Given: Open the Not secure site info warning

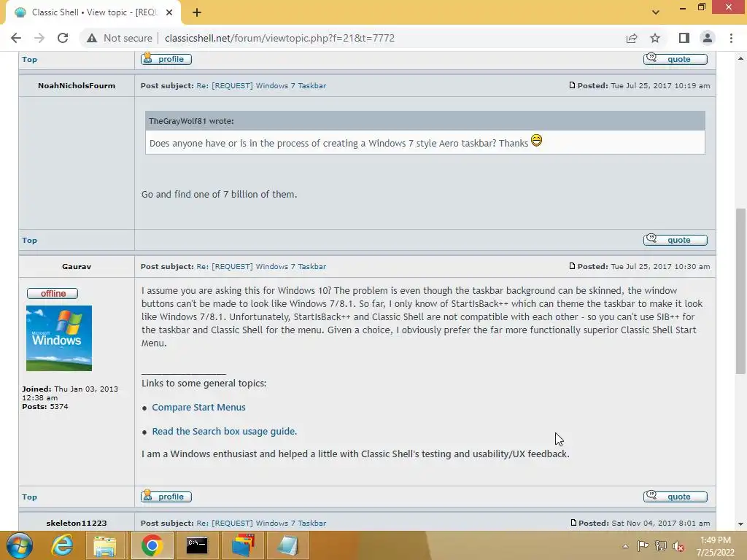Looking at the screenshot, I should [x=120, y=38].
